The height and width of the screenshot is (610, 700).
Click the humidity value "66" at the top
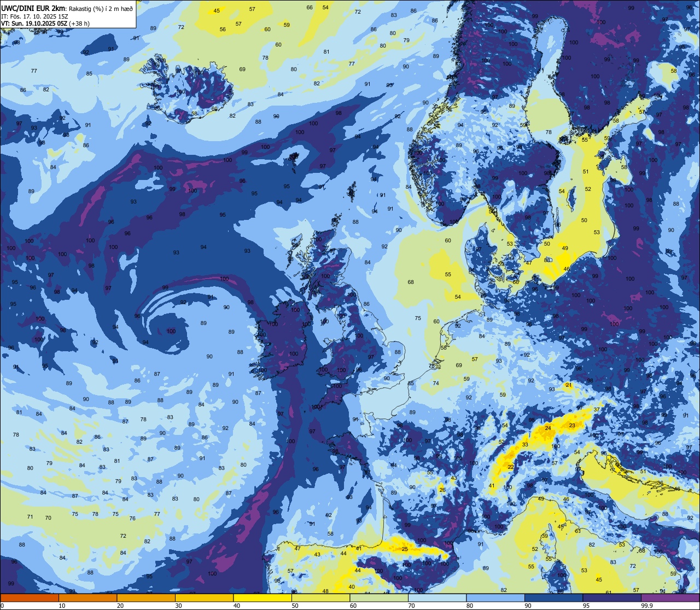[x=310, y=7]
